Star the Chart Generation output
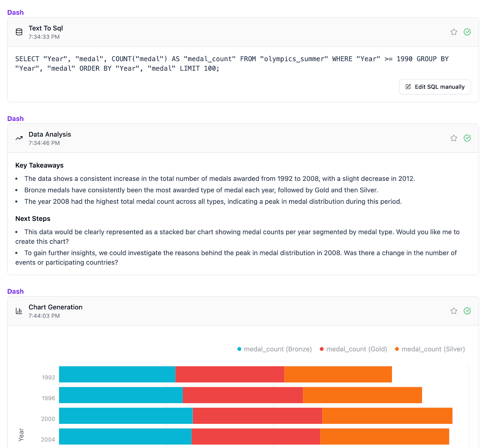Screen dimensions: 491x448 pos(454,311)
